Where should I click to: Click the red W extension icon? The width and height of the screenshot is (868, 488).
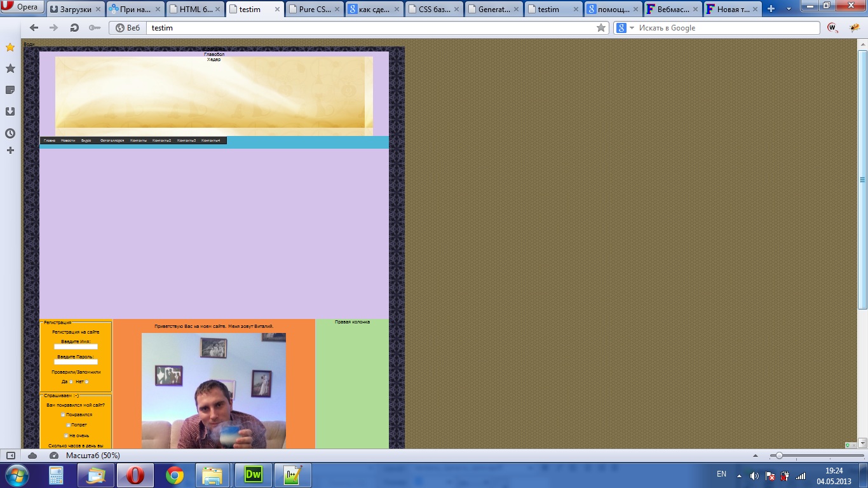(832, 28)
